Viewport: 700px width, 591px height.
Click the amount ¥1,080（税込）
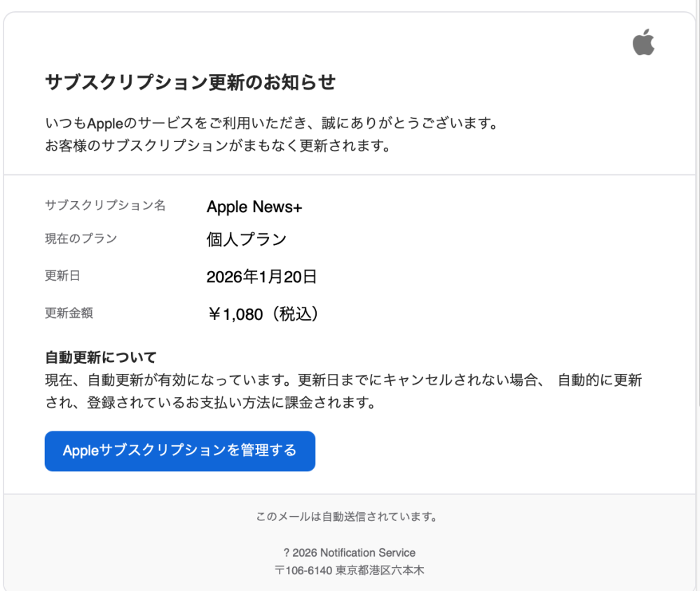[x=263, y=314]
